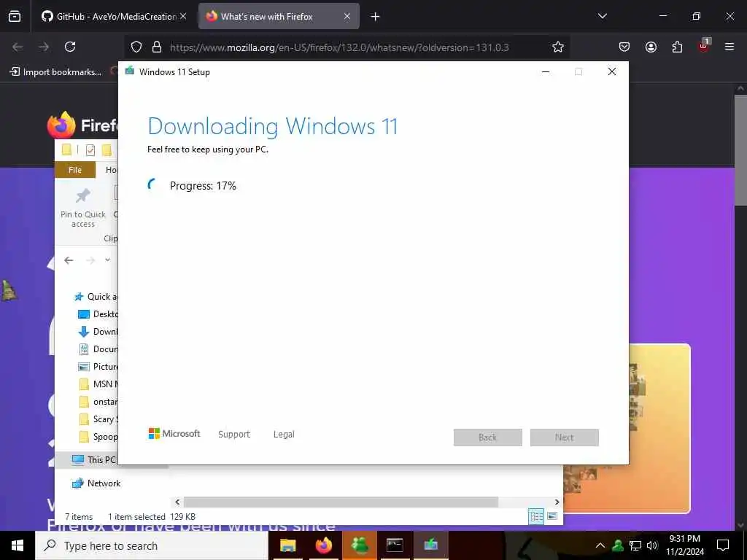Click the Progress: 17% text
The height and width of the screenshot is (560, 747).
pyautogui.click(x=203, y=186)
